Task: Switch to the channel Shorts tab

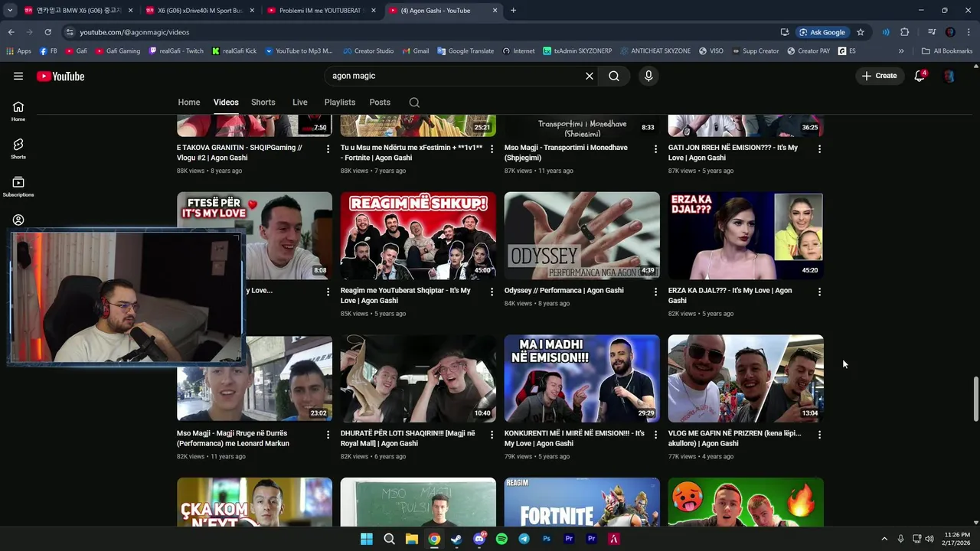Action: [263, 103]
